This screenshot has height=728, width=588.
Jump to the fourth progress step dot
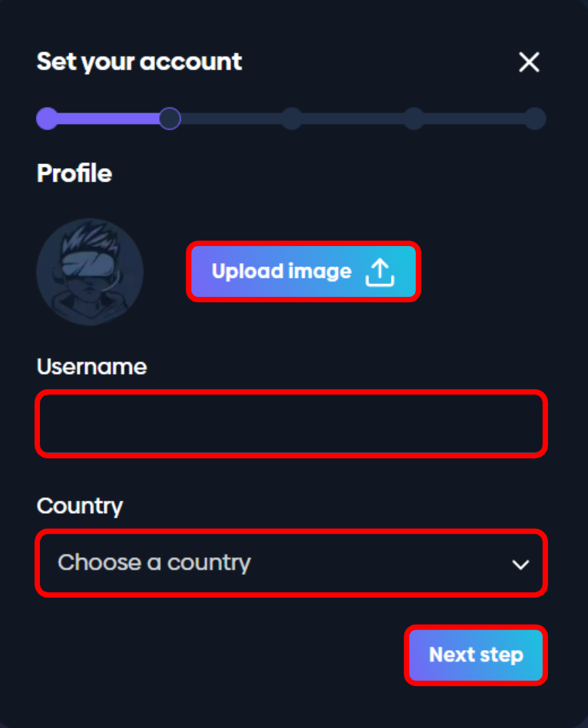[413, 119]
